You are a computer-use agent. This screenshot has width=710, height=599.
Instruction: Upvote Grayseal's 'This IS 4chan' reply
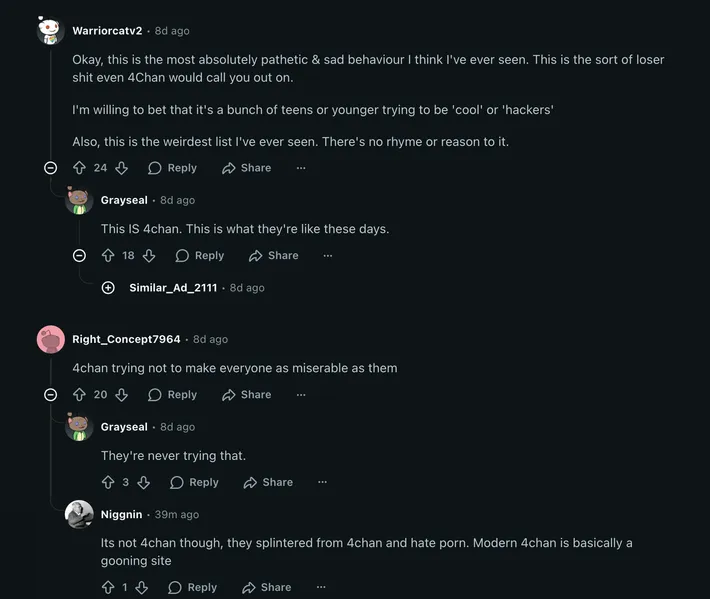pyautogui.click(x=108, y=256)
